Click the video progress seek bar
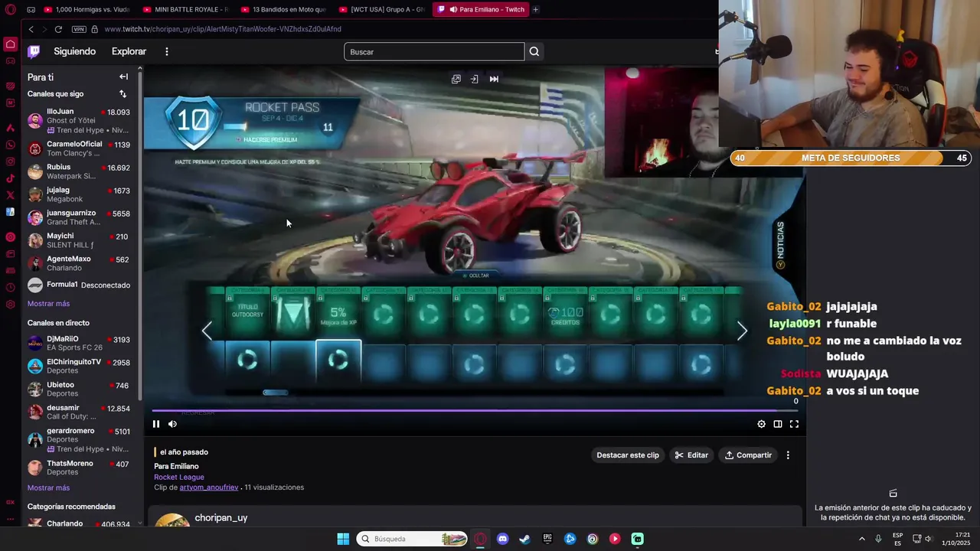980x551 pixels. (x=475, y=410)
